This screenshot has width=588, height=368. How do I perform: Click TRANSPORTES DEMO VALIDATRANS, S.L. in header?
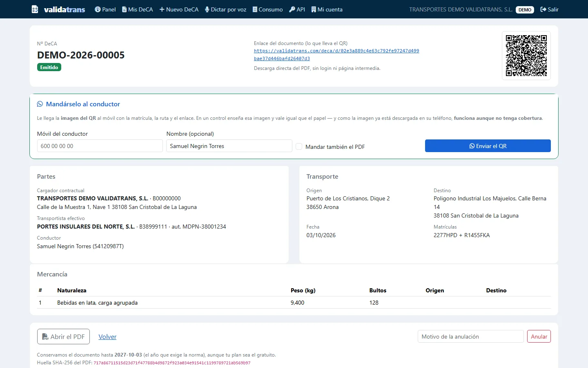[461, 9]
